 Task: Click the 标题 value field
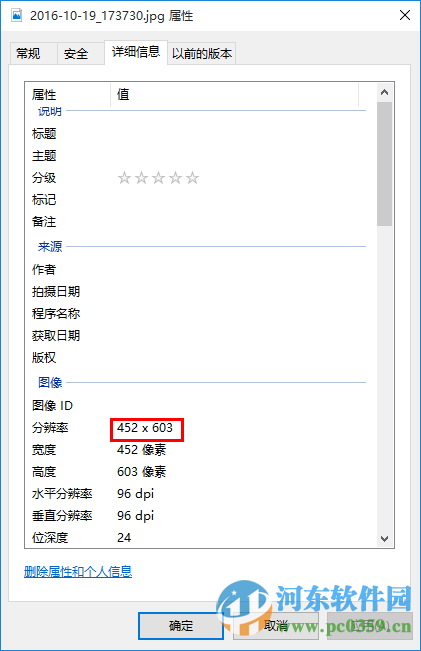239,134
